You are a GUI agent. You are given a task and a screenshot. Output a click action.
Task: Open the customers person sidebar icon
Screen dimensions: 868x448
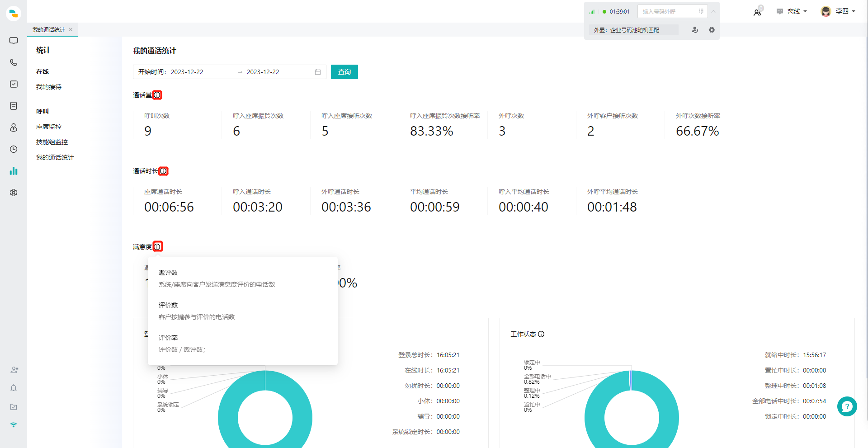pos(14,127)
